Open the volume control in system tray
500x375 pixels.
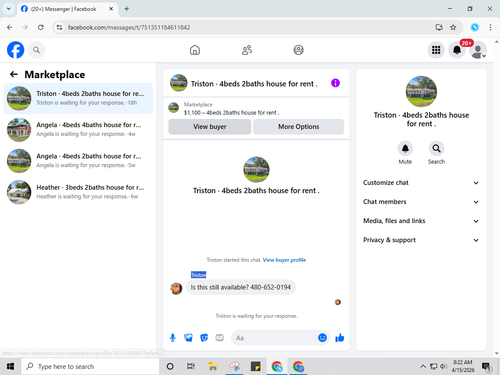(x=443, y=367)
